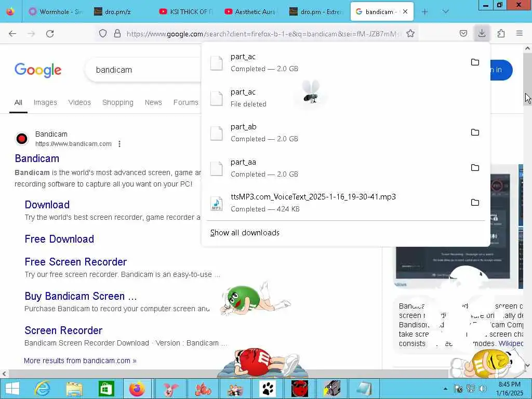The image size is (532, 399).
Task: Click More results from bandicam.com
Action: coord(80,361)
